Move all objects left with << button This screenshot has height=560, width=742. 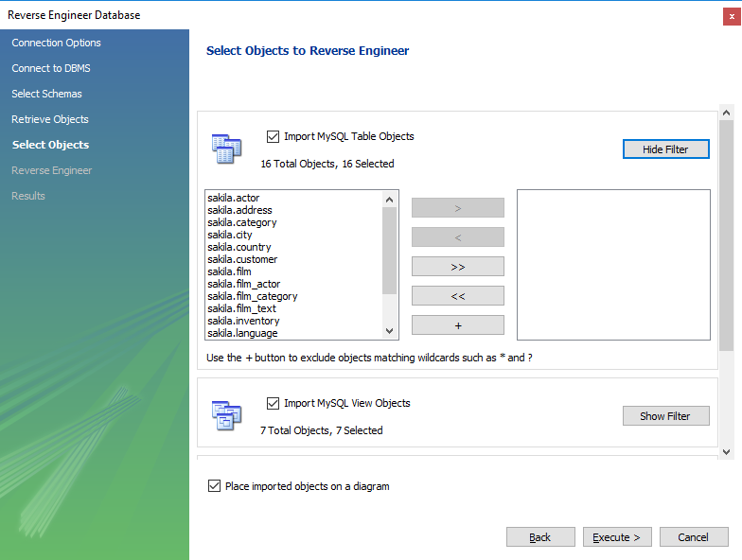[x=458, y=296]
